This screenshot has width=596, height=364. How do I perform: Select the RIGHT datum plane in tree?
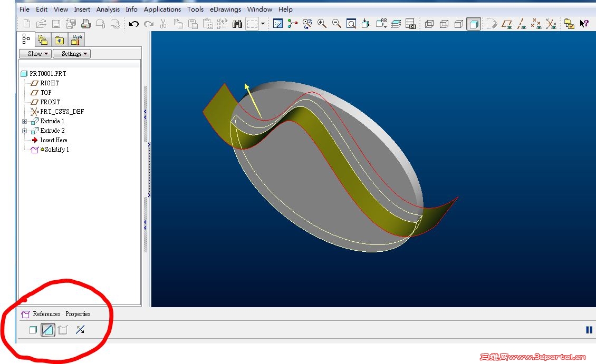click(50, 83)
